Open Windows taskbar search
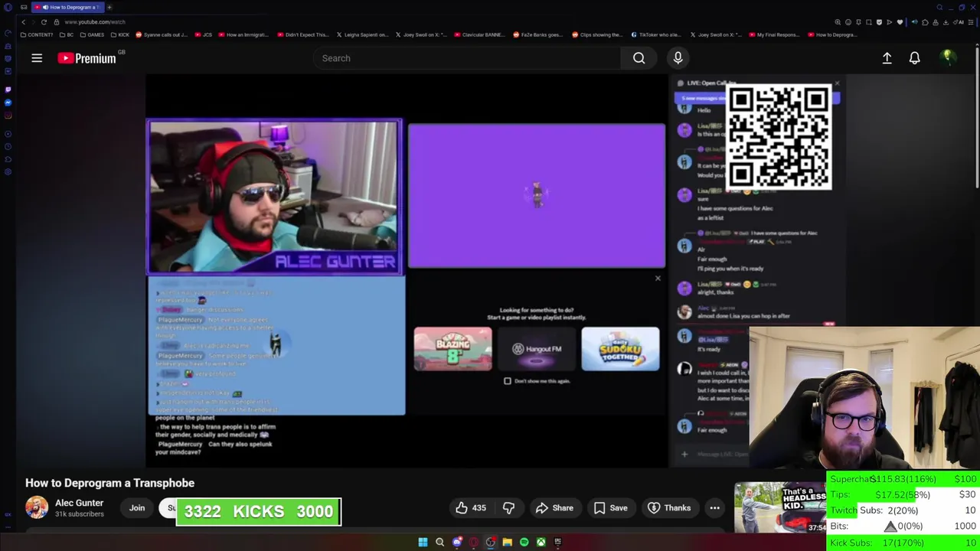Screen dimensions: 980x551 coord(439,543)
